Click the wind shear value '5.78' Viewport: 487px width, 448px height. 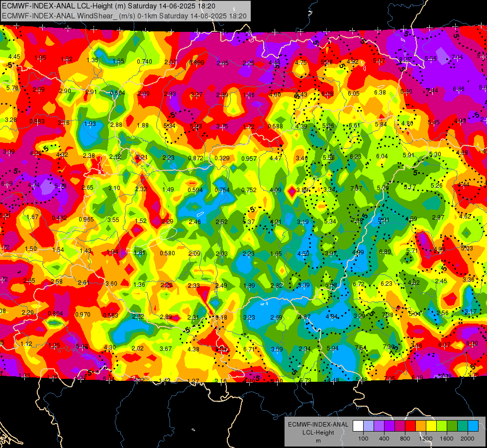coord(12,88)
